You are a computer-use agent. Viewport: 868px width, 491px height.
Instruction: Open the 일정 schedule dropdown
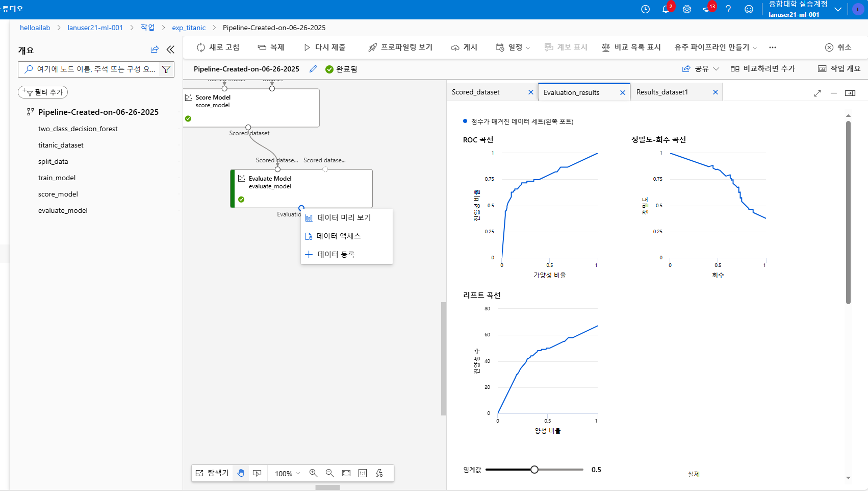[512, 47]
